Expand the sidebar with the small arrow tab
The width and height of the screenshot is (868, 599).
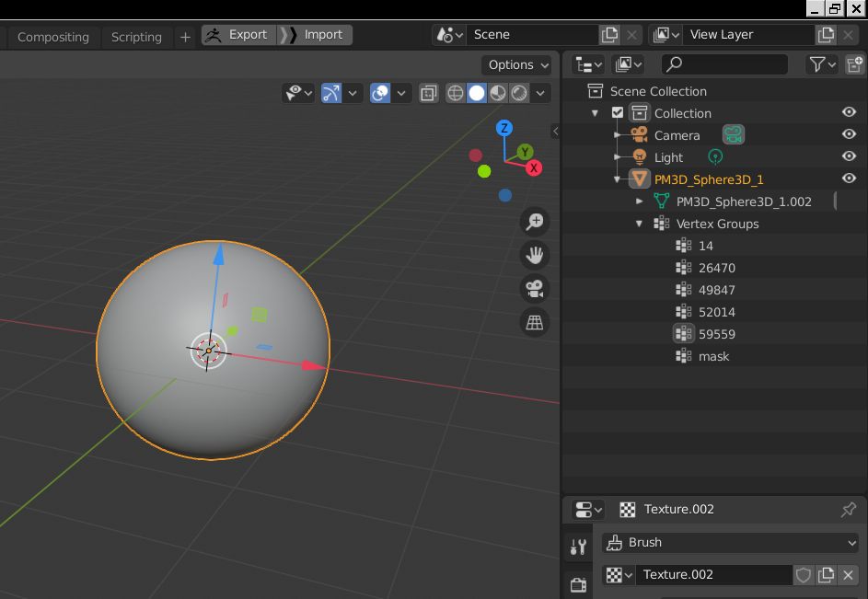click(555, 132)
